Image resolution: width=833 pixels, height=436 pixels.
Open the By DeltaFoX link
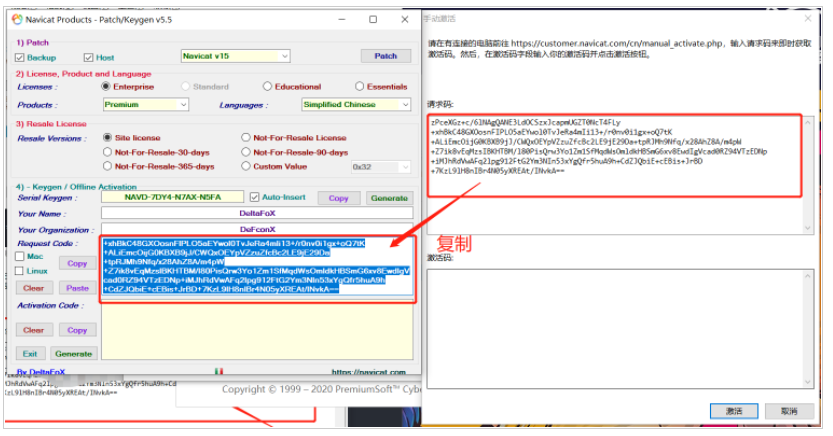pyautogui.click(x=41, y=372)
